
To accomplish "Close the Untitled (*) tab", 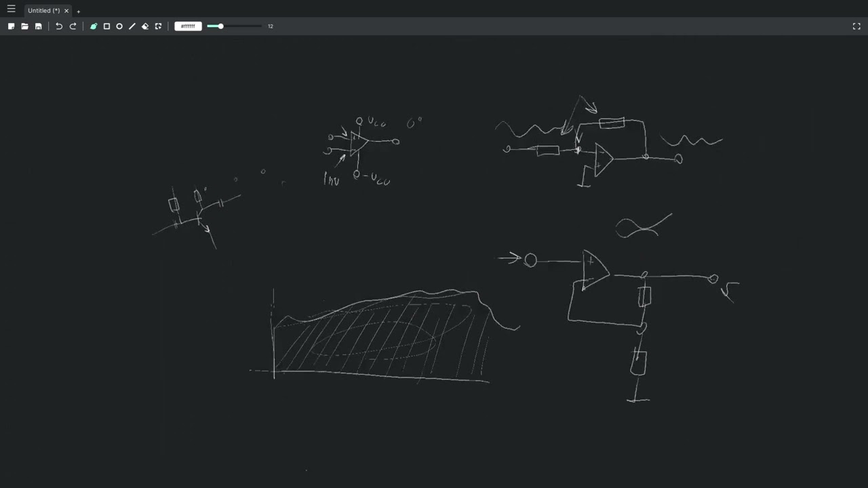I will point(66,11).
